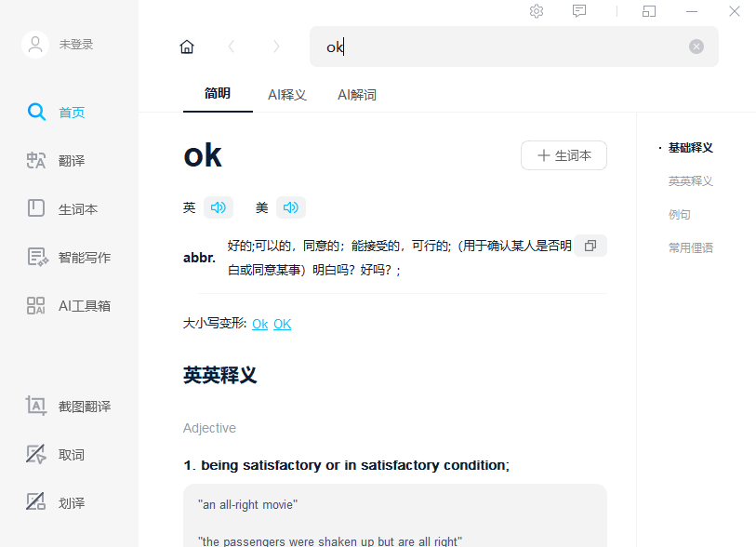The width and height of the screenshot is (756, 547).
Task: Click the user avatar icon
Action: coord(35,45)
